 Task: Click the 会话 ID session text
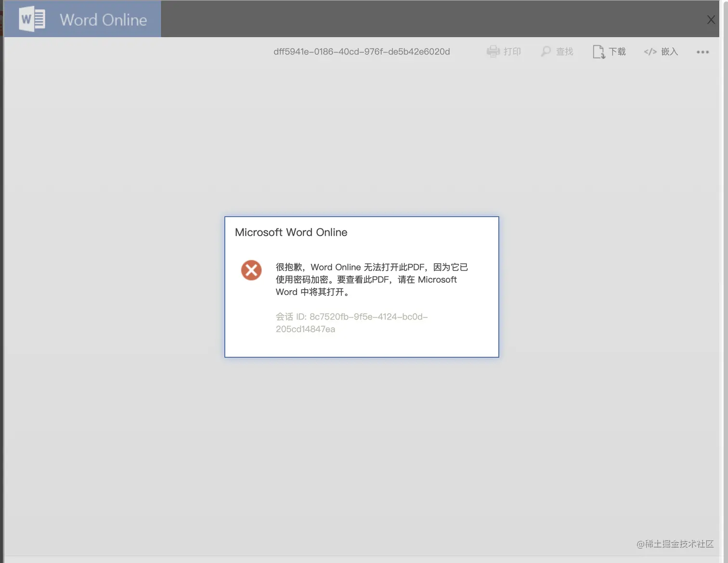pos(352,323)
